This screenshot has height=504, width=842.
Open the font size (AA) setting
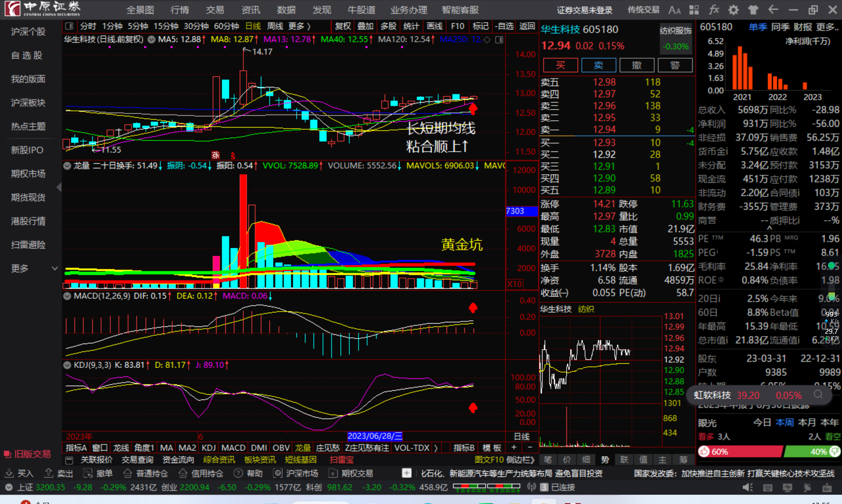pyautogui.click(x=674, y=10)
